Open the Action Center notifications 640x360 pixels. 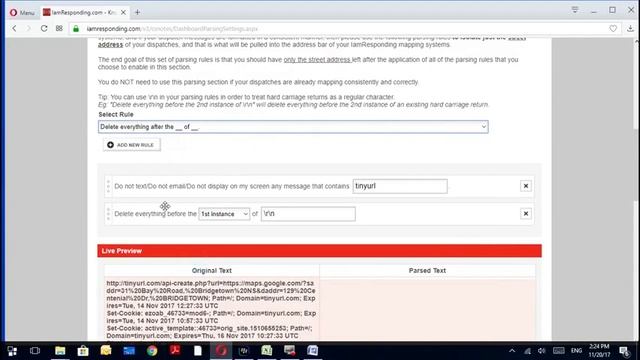(624, 351)
